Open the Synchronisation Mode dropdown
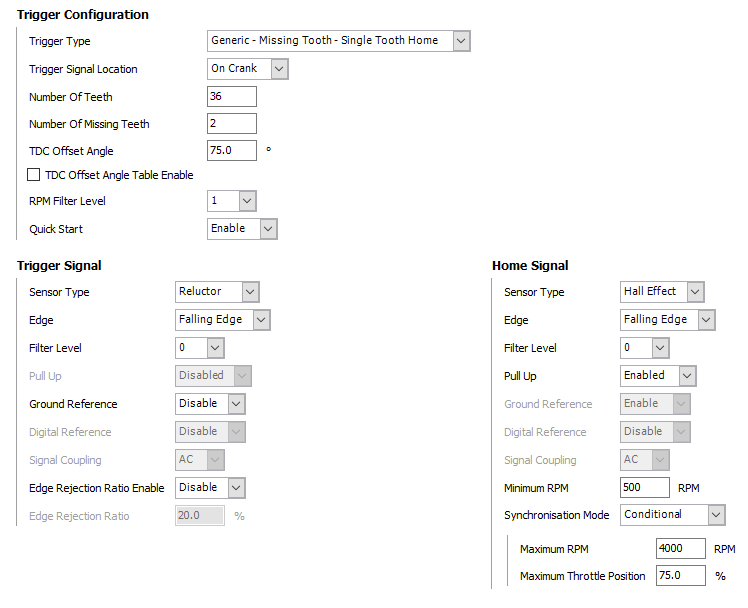This screenshot has height=608, width=748. (673, 515)
